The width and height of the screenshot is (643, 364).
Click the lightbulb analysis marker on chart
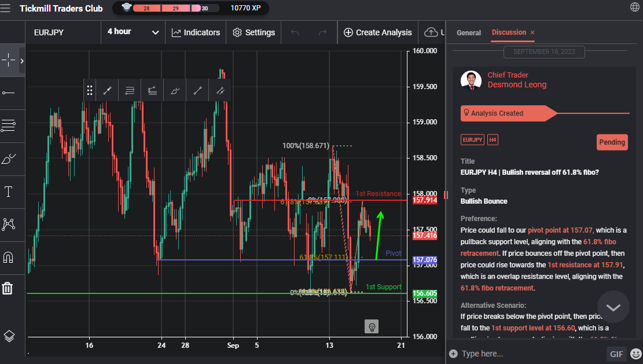(372, 327)
